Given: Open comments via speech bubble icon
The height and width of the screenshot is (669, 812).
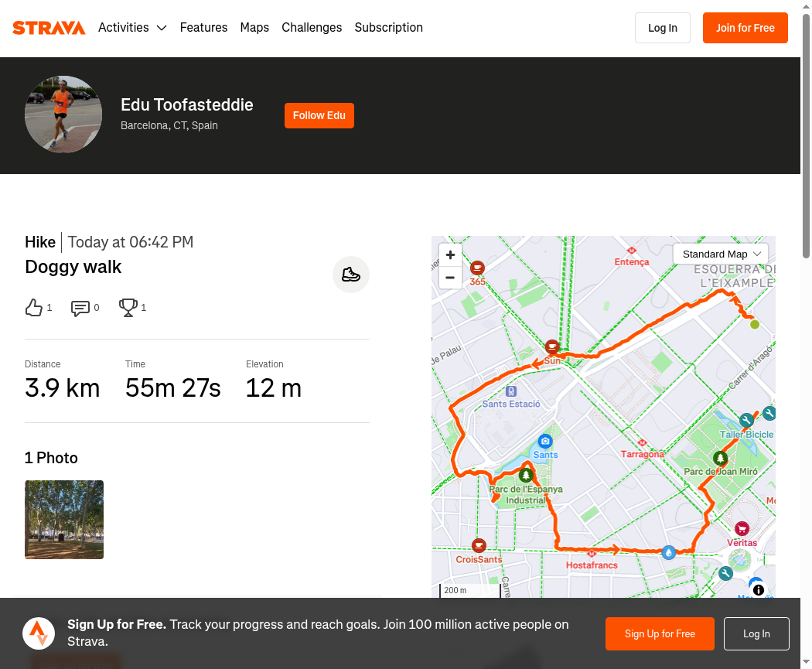Looking at the screenshot, I should pyautogui.click(x=80, y=308).
